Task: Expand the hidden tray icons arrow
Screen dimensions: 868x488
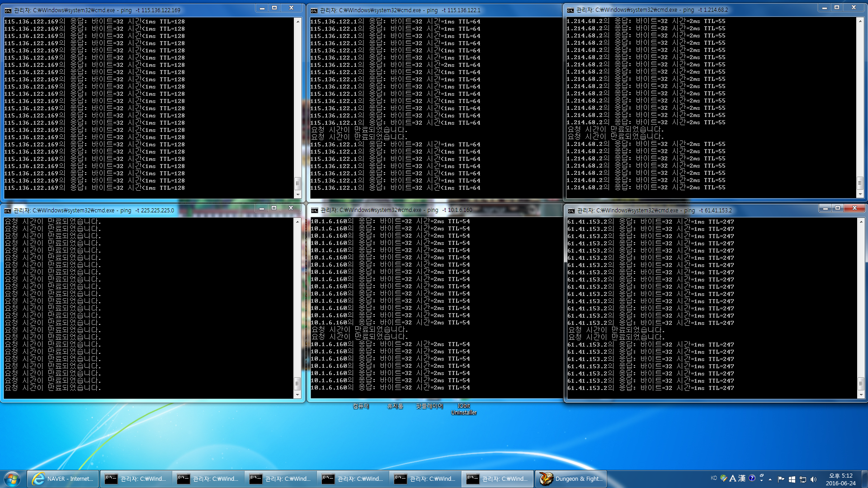Action: (x=770, y=479)
